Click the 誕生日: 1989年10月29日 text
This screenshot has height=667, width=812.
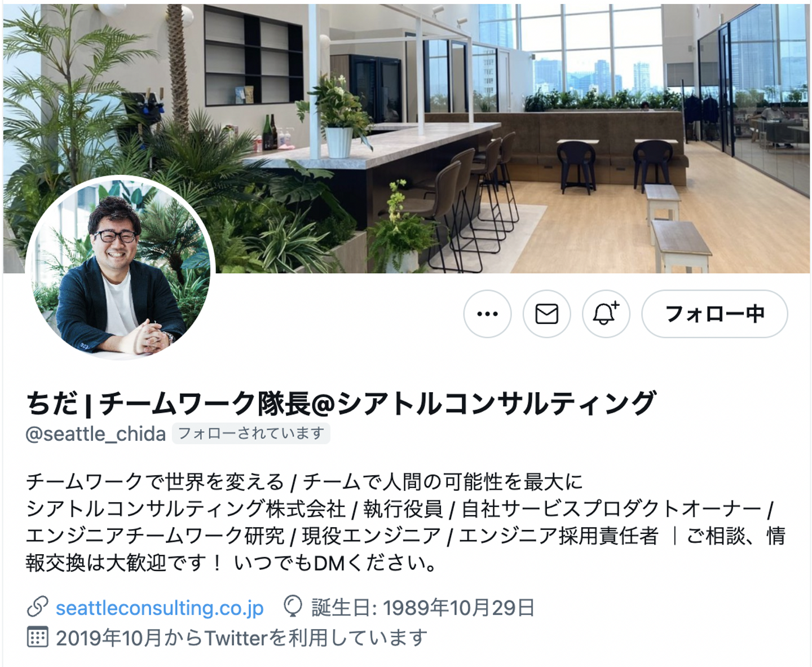(423, 608)
